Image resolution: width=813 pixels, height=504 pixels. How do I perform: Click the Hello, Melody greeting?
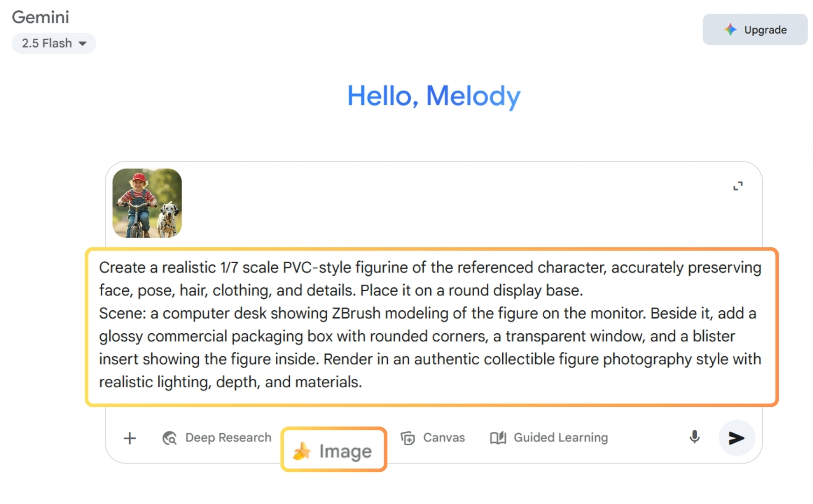click(x=434, y=96)
